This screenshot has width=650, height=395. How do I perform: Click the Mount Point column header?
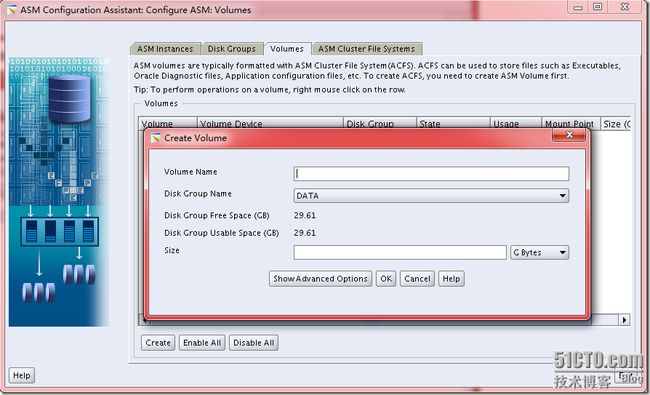point(571,124)
